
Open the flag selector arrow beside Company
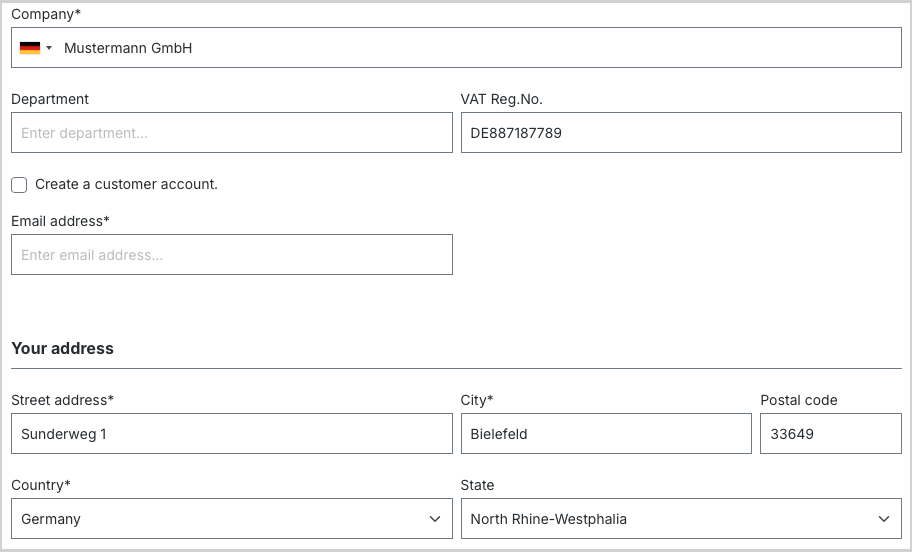(x=49, y=48)
